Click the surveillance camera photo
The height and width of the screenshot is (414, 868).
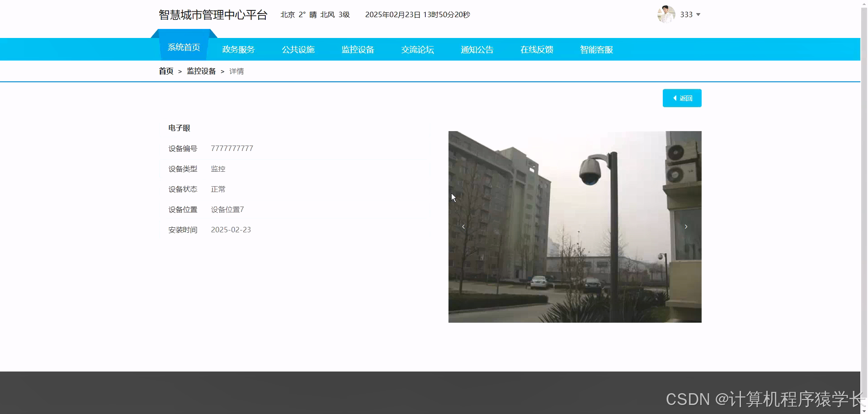(575, 226)
